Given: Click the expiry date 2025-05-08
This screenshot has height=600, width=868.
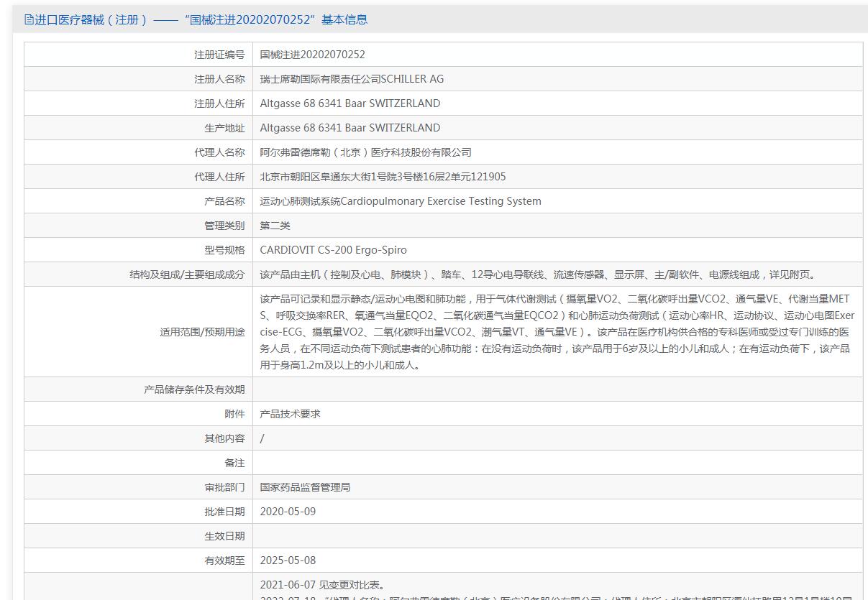Looking at the screenshot, I should pos(288,560).
